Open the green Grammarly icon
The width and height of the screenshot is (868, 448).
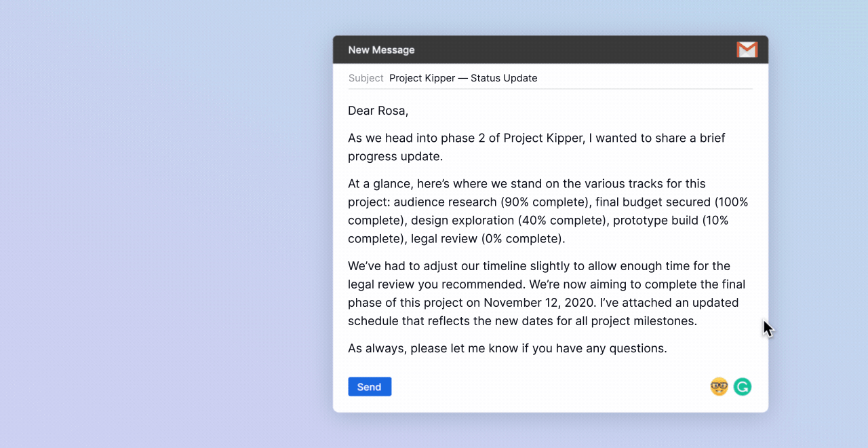click(x=743, y=387)
